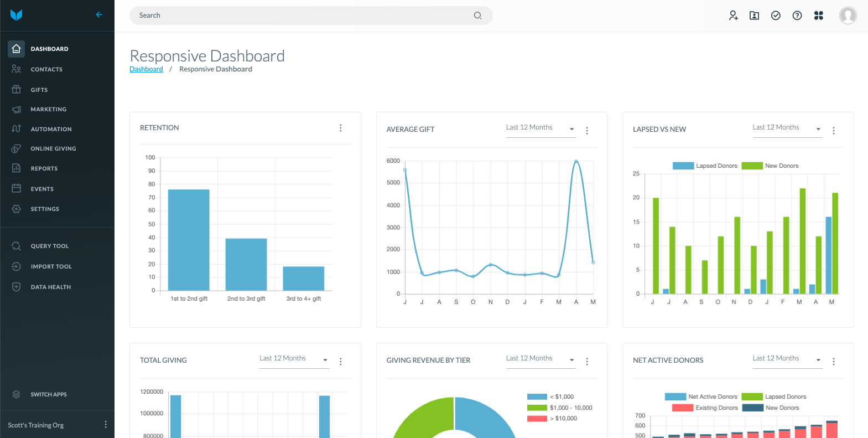
Task: Select Settings label in sidebar
Action: pyautogui.click(x=45, y=209)
